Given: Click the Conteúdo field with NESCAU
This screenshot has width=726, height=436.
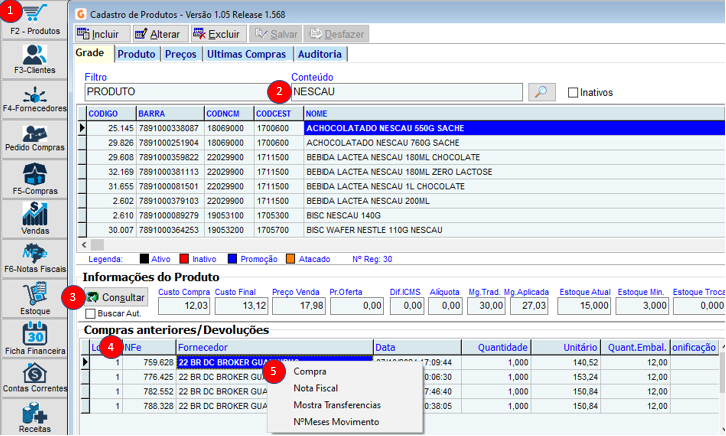Looking at the screenshot, I should click(x=407, y=92).
